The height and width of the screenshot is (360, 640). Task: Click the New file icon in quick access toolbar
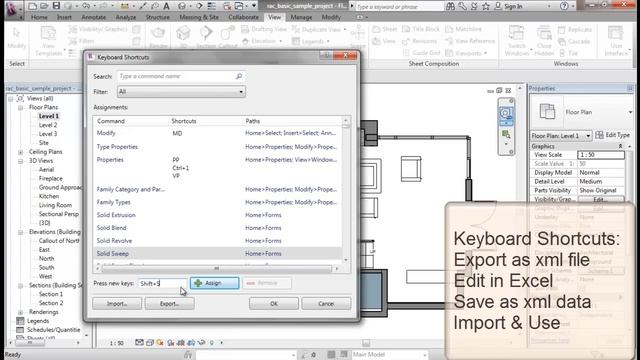coord(32,6)
